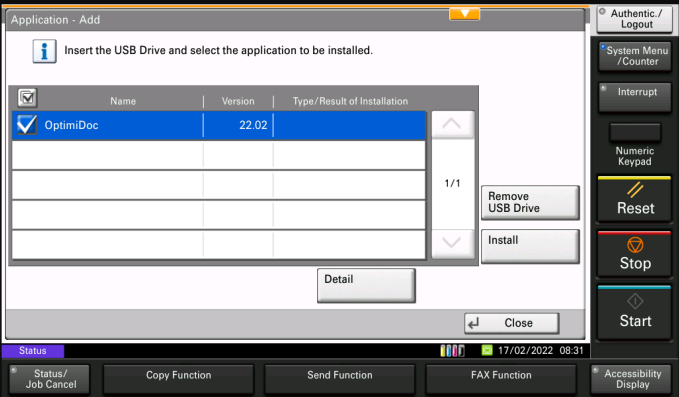This screenshot has width=679, height=397.
Task: Click the orange Stop circle icon
Action: 635,245
